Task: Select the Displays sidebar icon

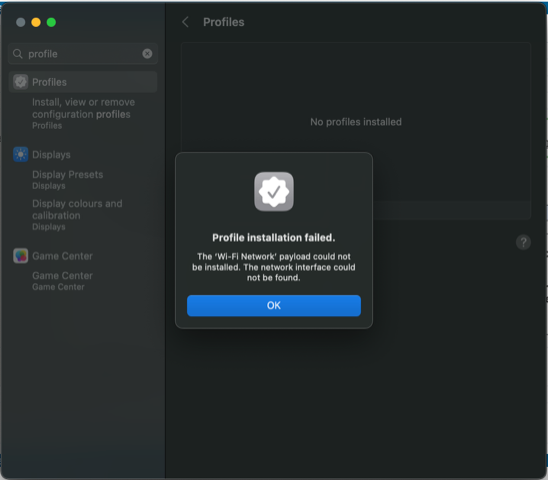Action: click(21, 154)
